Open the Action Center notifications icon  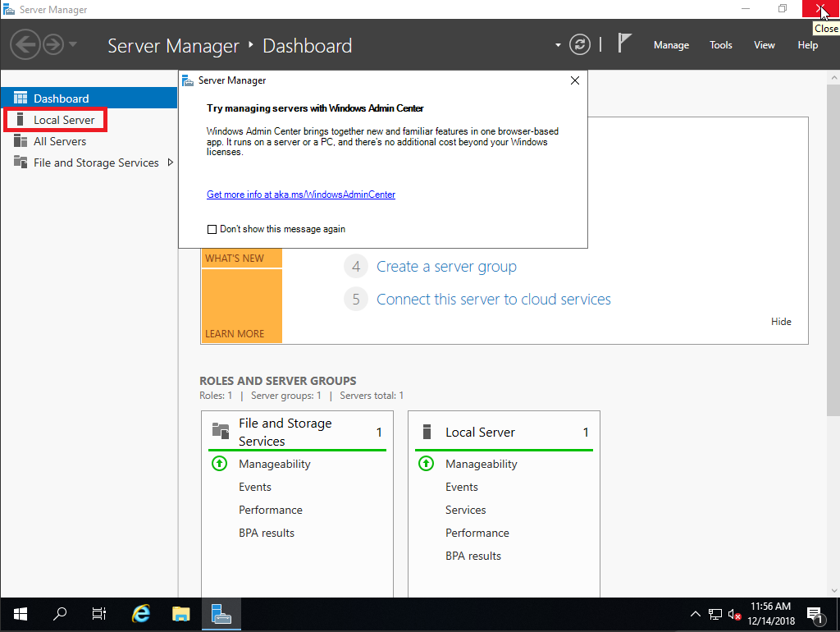815,615
